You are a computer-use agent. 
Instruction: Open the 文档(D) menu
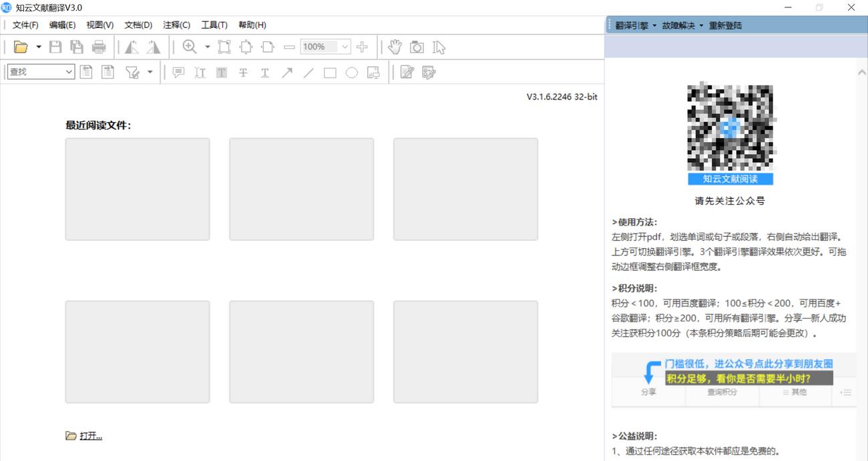tap(138, 25)
